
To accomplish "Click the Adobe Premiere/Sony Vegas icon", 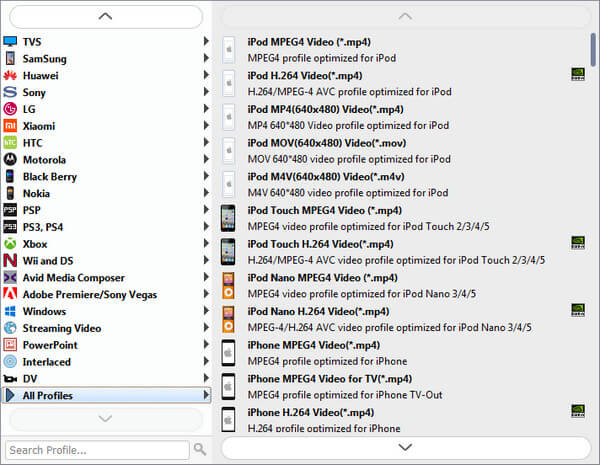I will (10, 294).
